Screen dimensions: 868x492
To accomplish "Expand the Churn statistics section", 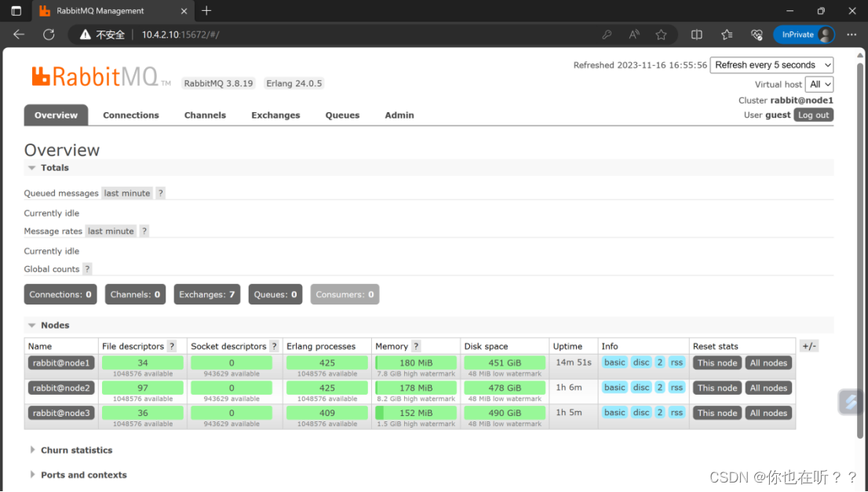I will click(77, 450).
